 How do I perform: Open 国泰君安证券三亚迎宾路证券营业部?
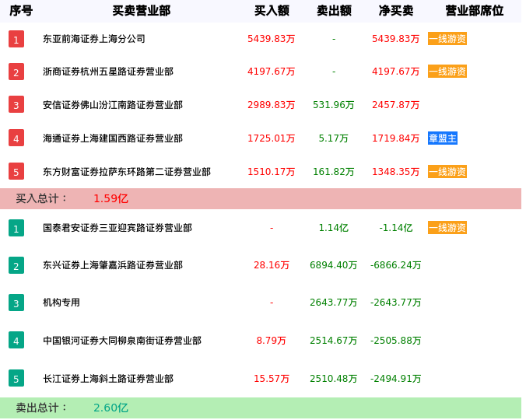click(117, 228)
